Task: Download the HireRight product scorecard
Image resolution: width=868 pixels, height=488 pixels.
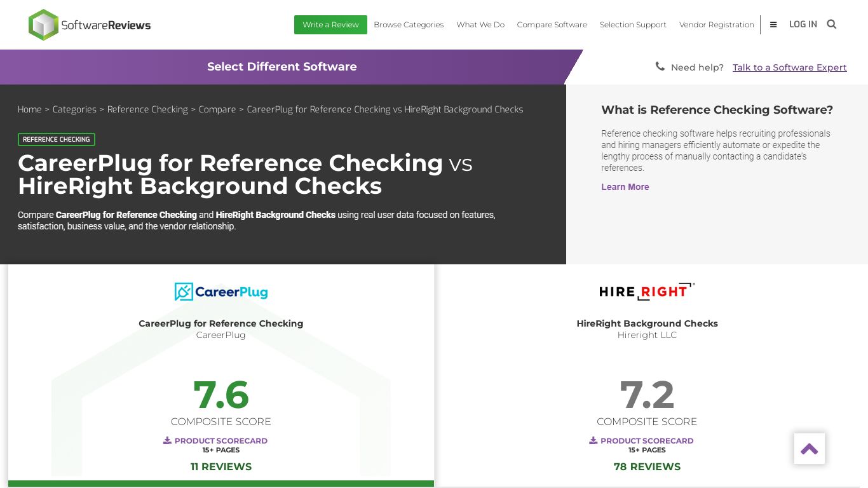Action: (641, 440)
